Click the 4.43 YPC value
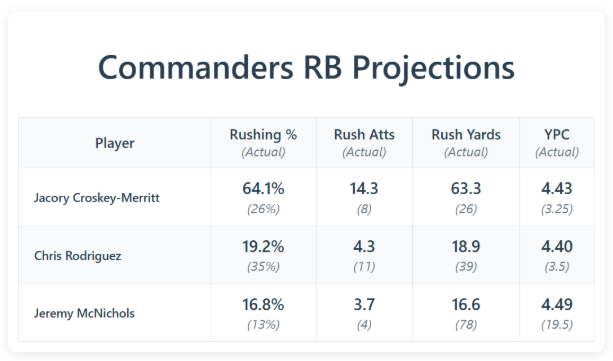Viewport: 613px width, 361px height. tap(557, 189)
